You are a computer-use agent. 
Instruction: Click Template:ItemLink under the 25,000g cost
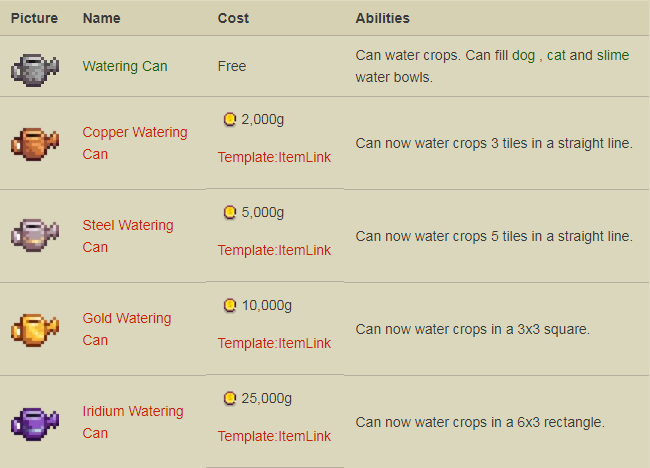pos(274,436)
